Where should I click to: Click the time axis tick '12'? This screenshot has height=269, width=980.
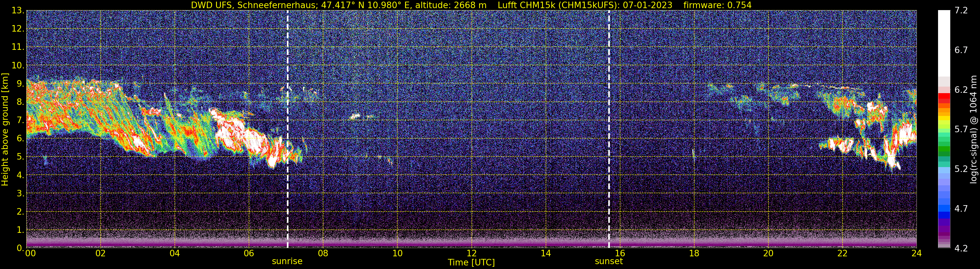(471, 253)
